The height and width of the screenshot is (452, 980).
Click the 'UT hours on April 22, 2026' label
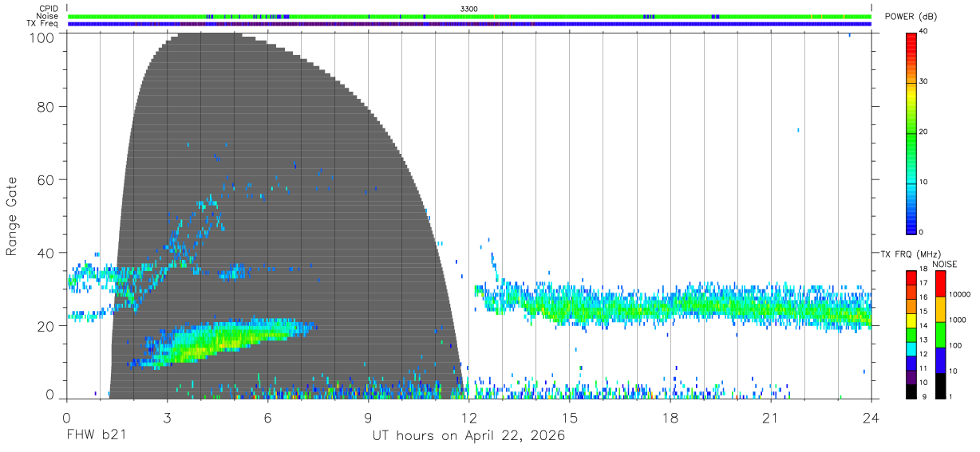(468, 436)
